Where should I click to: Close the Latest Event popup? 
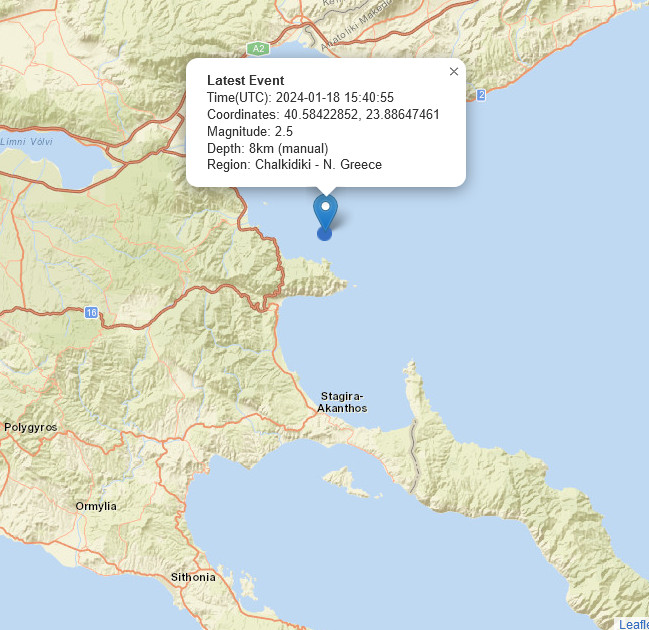(x=454, y=72)
